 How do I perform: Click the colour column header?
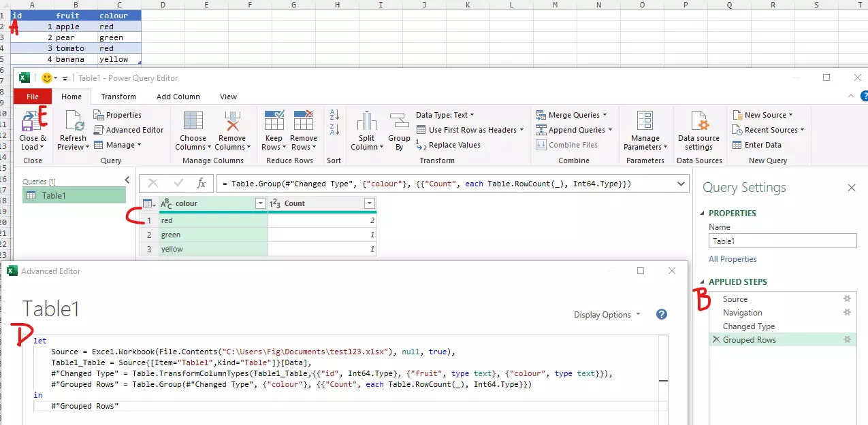(x=212, y=203)
